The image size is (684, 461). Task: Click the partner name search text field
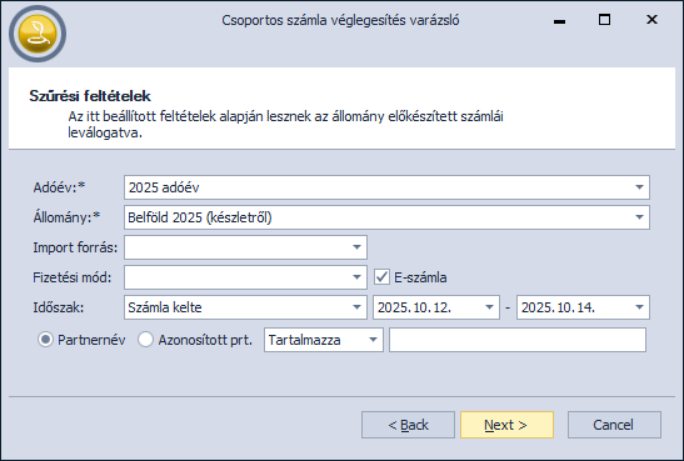517,340
